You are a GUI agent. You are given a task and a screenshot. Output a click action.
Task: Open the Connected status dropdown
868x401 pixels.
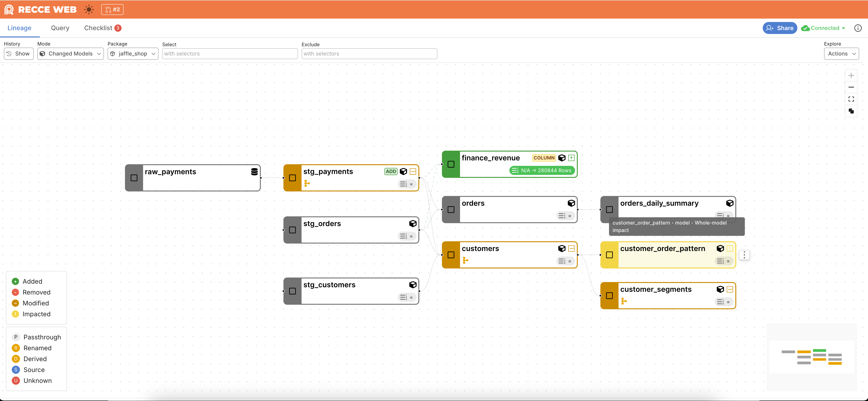[823, 28]
